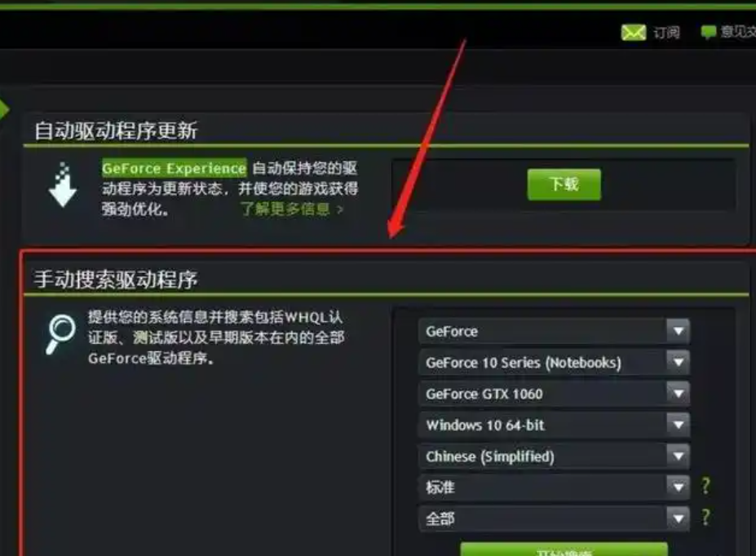Click the white download arrow icon
This screenshot has width=756, height=556.
[62, 185]
